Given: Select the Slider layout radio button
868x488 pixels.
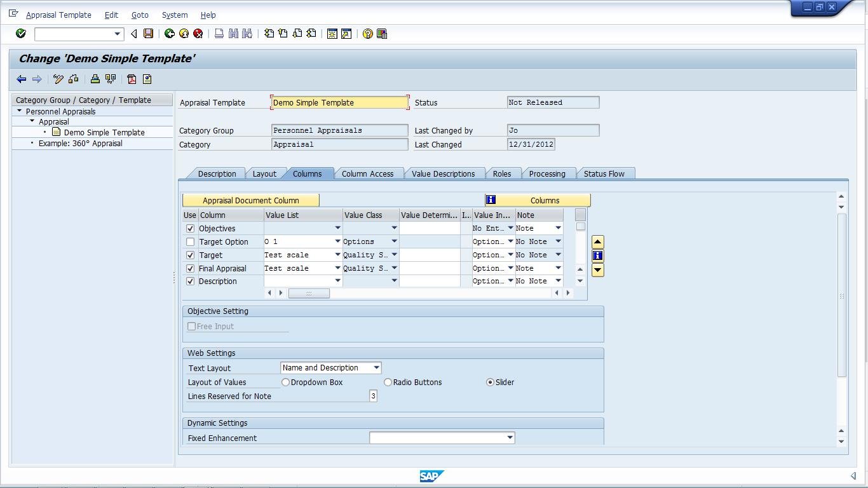Looking at the screenshot, I should [x=490, y=383].
